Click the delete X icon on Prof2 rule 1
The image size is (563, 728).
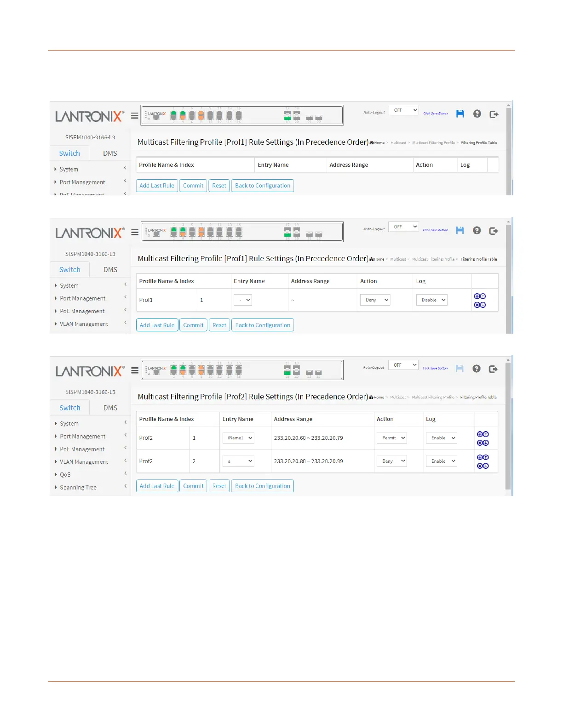click(480, 443)
